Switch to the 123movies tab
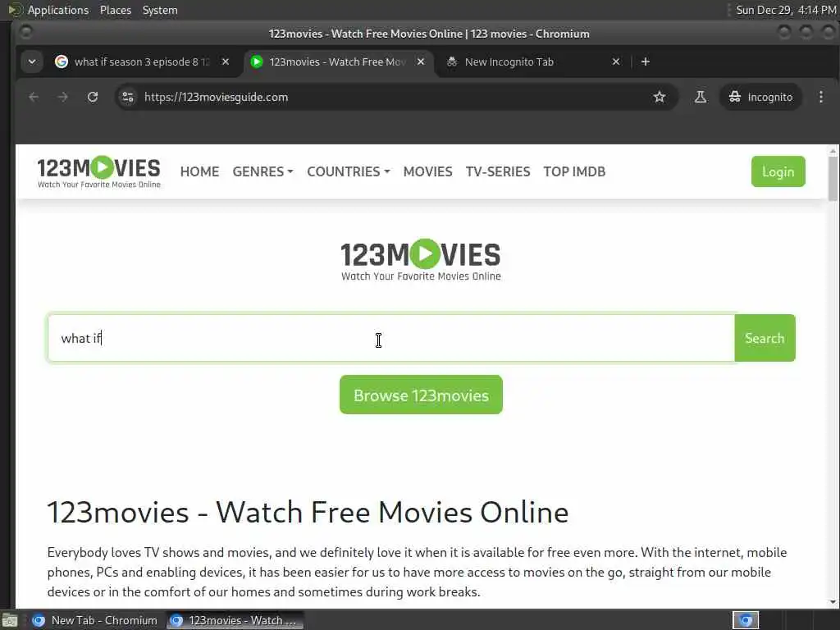This screenshot has width=840, height=630. [x=337, y=62]
